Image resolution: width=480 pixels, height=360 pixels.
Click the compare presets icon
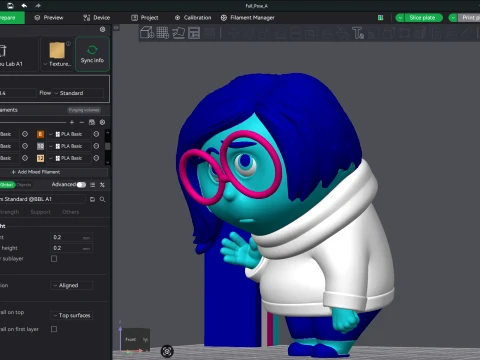102,185
